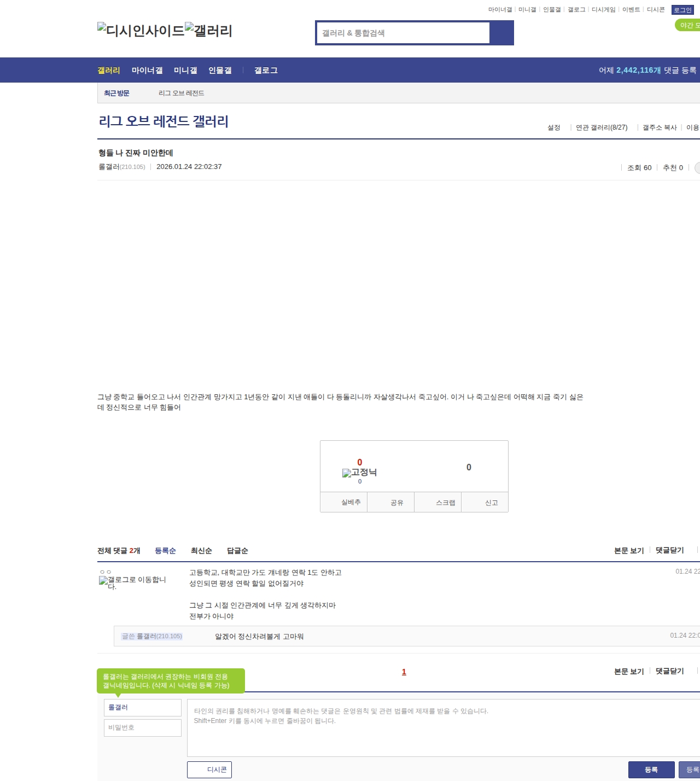700x781 pixels.
Task: Click the post title 형들 나 진짜 미안한데
Action: (136, 153)
